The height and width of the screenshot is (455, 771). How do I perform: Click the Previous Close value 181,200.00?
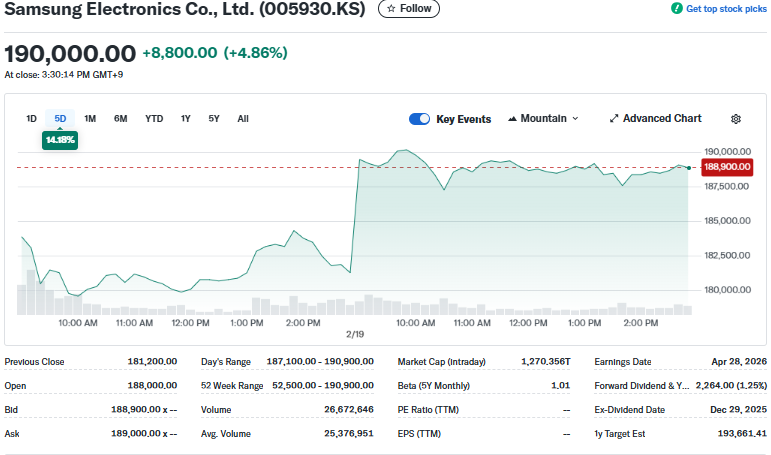click(152, 362)
